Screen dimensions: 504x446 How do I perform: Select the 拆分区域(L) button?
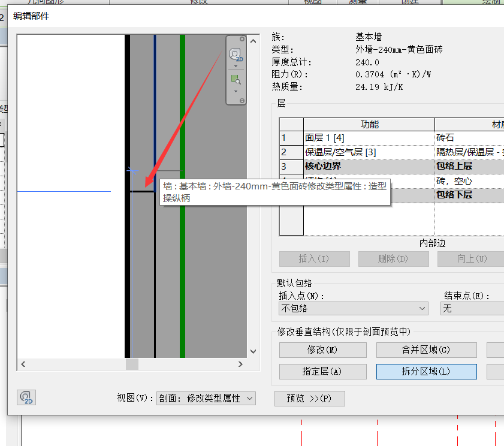426,372
